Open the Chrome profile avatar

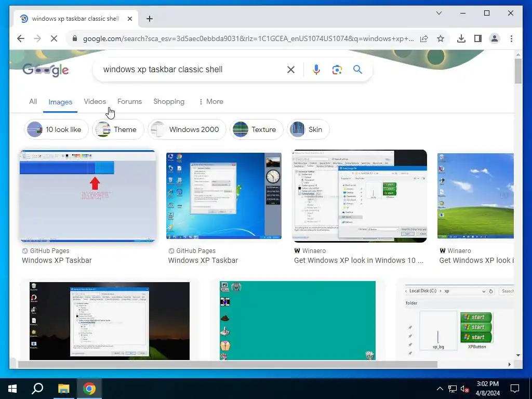coord(495,38)
